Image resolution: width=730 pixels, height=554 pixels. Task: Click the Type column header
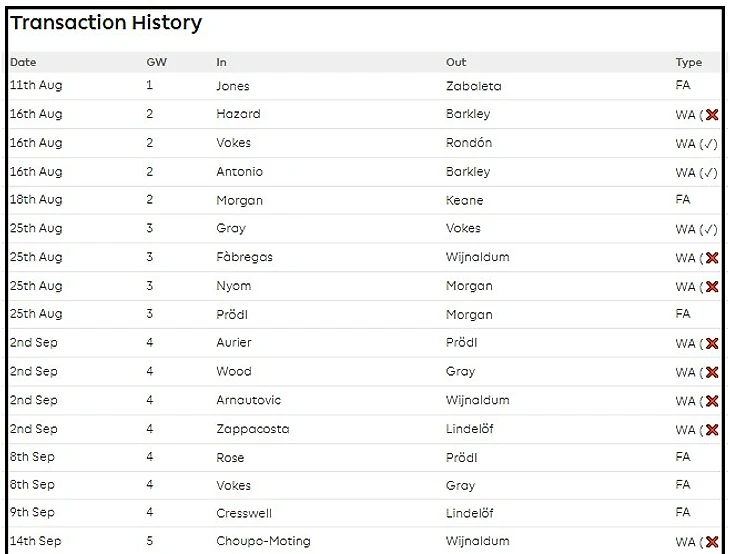click(x=688, y=62)
